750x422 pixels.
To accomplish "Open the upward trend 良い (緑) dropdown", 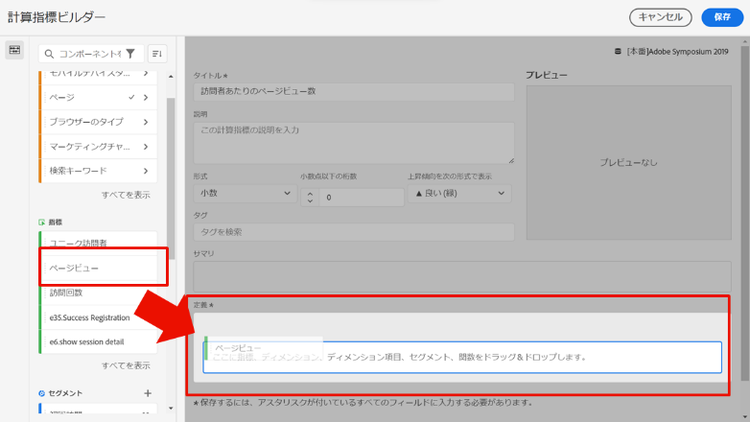I will point(459,193).
